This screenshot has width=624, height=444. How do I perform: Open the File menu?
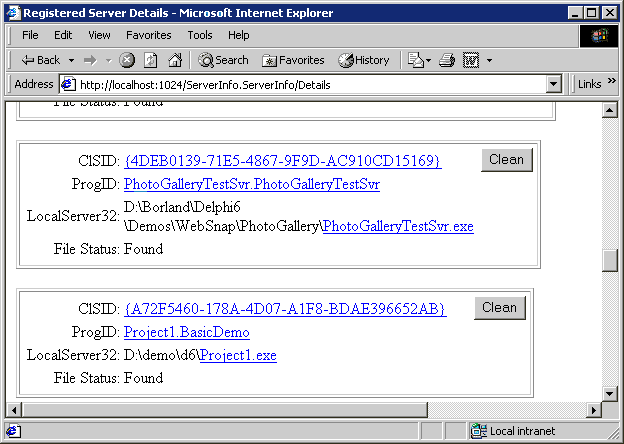tap(30, 35)
